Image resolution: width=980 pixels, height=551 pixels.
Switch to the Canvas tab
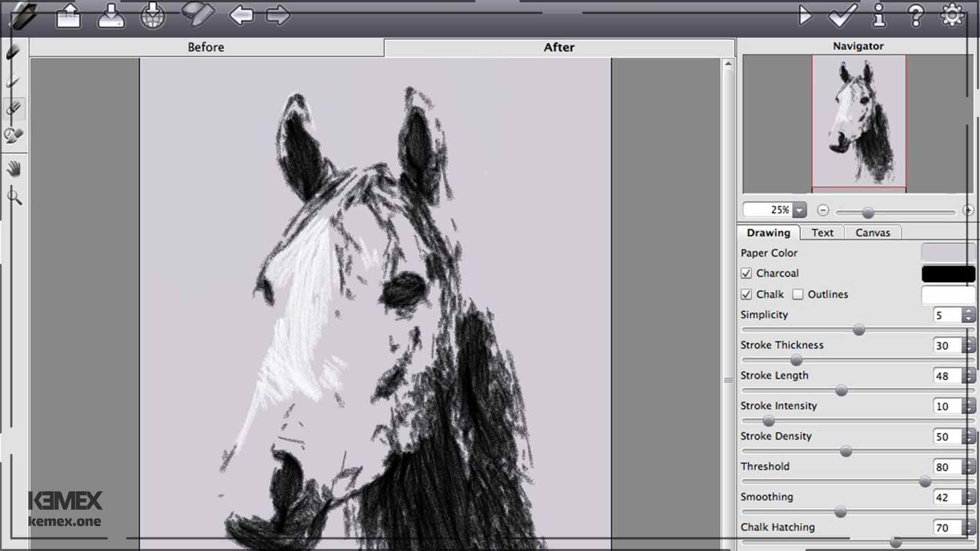coord(873,233)
